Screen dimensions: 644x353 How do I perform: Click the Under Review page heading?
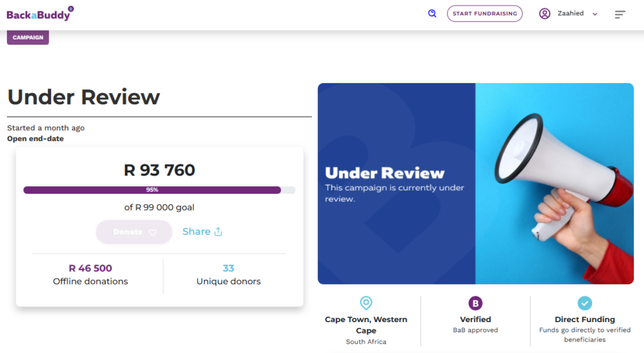click(x=84, y=97)
